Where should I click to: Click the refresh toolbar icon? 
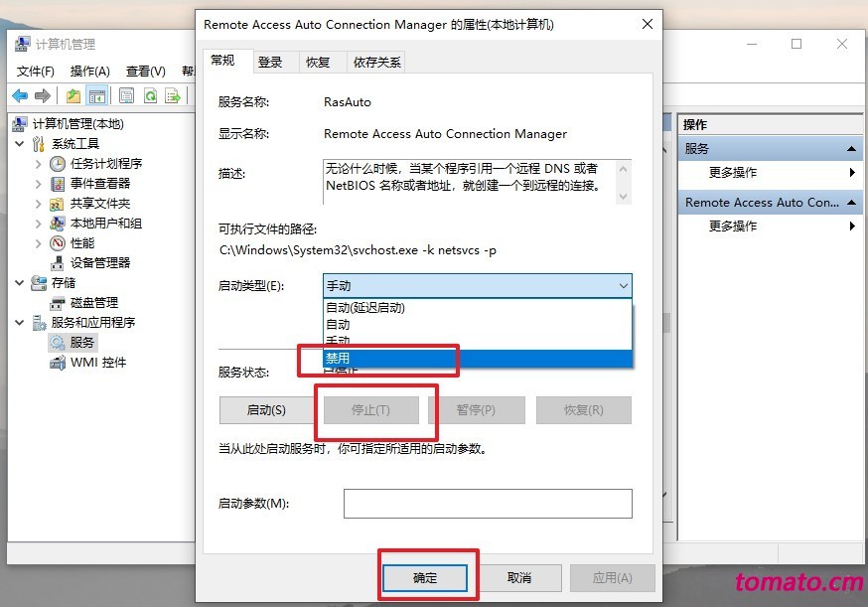pyautogui.click(x=150, y=95)
